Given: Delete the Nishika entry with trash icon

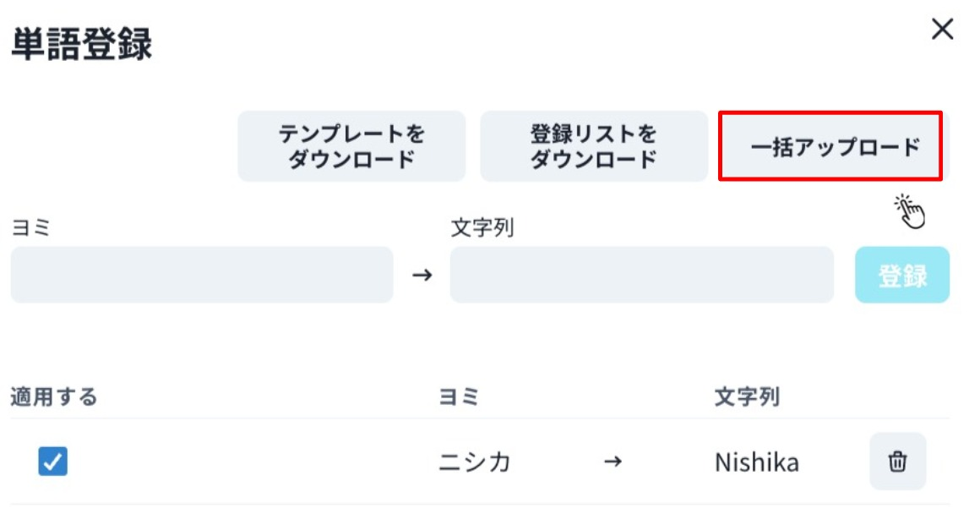Looking at the screenshot, I should [x=897, y=462].
